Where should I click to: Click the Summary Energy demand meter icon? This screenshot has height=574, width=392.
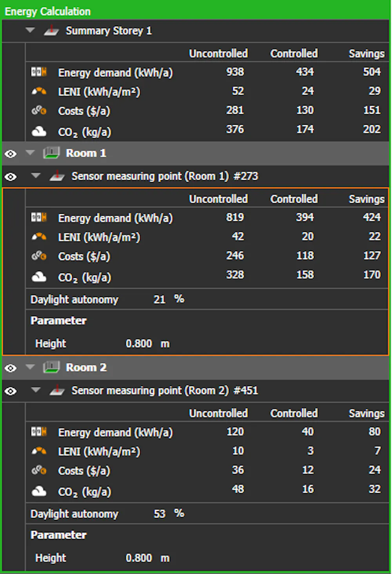39,72
